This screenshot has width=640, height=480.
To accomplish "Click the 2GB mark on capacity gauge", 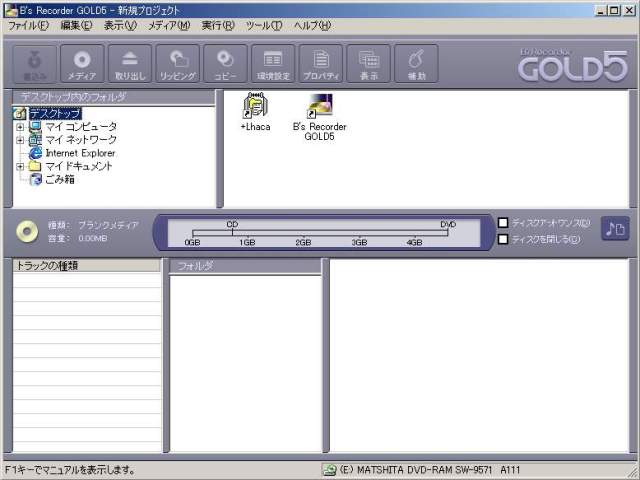I will pyautogui.click(x=303, y=242).
